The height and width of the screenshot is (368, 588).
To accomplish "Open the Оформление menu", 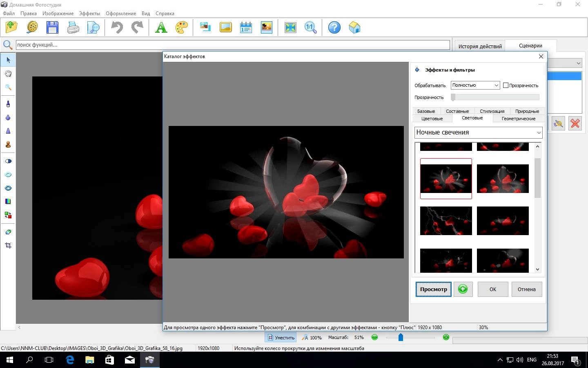I will click(121, 13).
